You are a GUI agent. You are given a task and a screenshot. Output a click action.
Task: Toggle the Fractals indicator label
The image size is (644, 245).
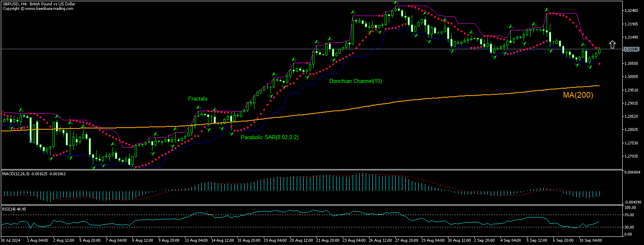tap(197, 98)
